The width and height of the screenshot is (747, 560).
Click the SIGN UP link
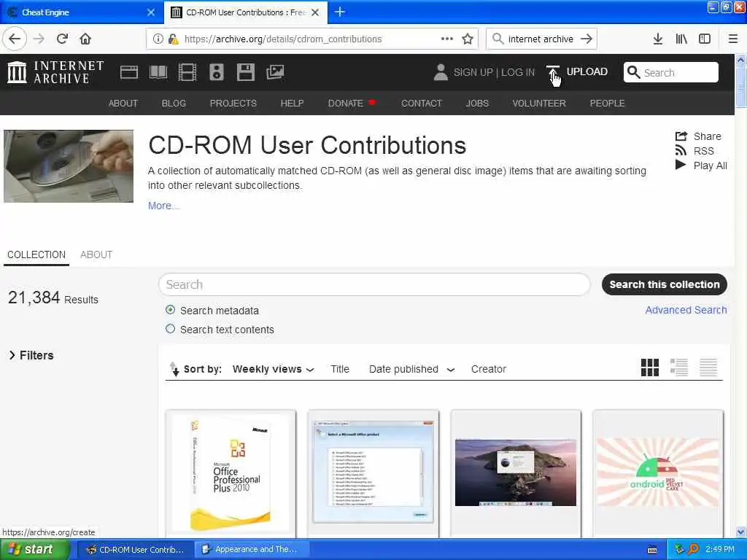[473, 72]
